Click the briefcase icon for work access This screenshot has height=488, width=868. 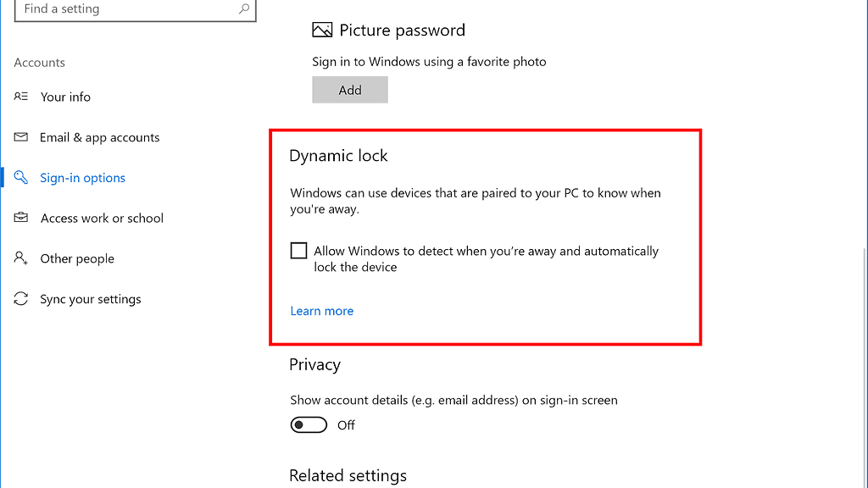click(21, 218)
